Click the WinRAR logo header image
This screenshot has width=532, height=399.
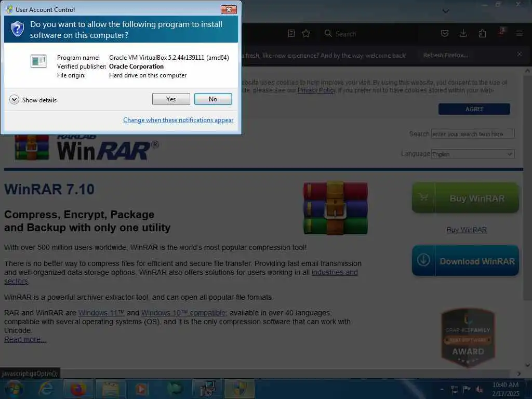[87, 147]
